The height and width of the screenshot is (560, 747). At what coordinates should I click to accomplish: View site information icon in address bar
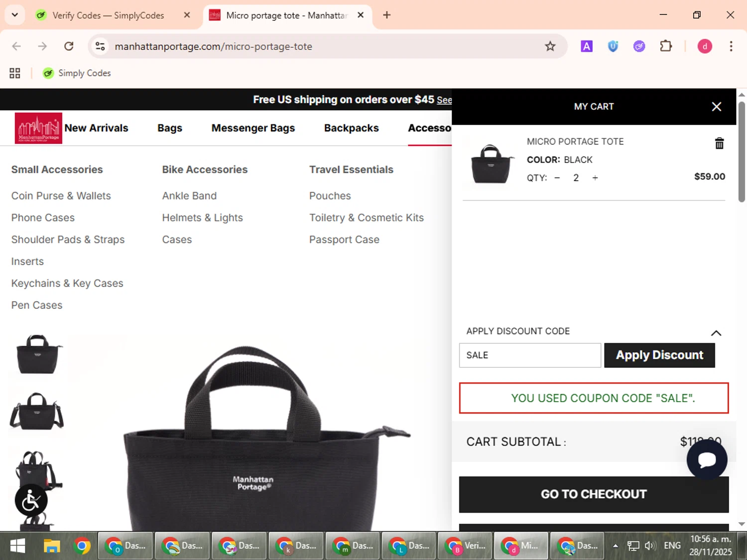[x=100, y=46]
